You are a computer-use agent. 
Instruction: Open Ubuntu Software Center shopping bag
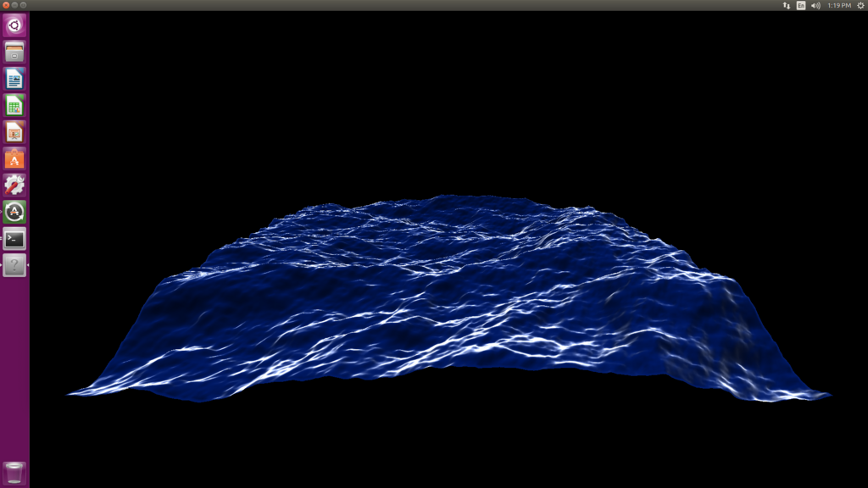pyautogui.click(x=14, y=158)
